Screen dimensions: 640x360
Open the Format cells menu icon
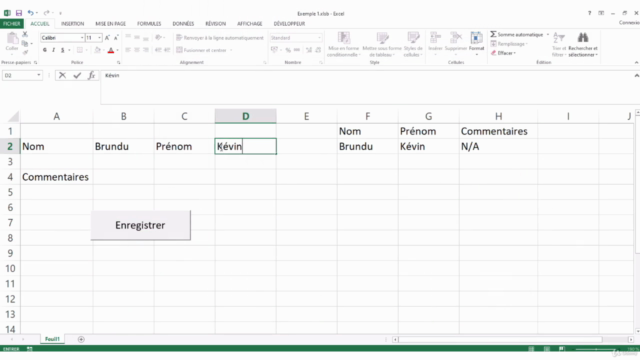tap(476, 44)
